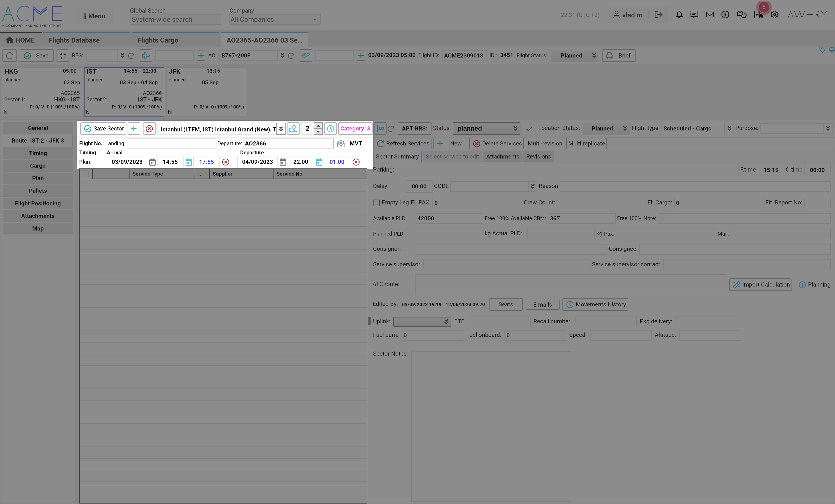Screen dimensions: 835x504
Task: Enable the Empty Leg checkbox
Action: click(376, 203)
